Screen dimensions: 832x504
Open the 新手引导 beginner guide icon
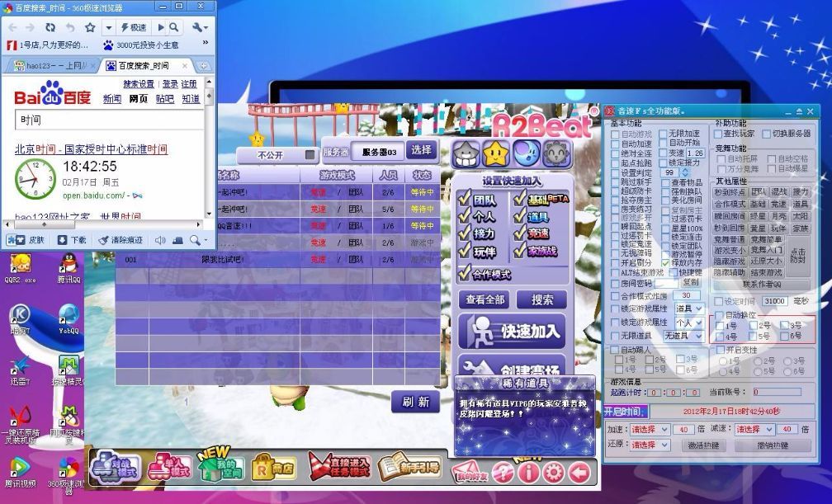(409, 468)
